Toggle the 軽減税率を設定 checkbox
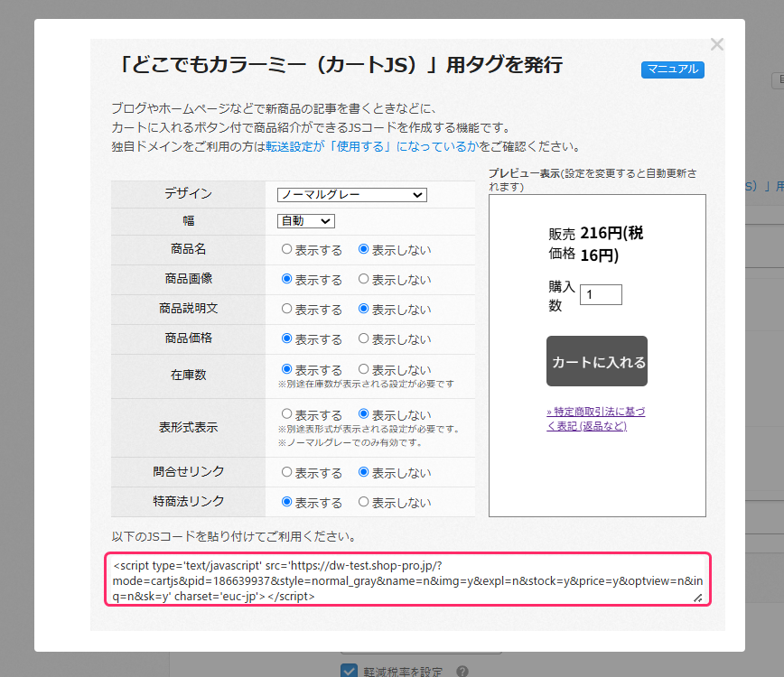784x677 pixels. (349, 671)
